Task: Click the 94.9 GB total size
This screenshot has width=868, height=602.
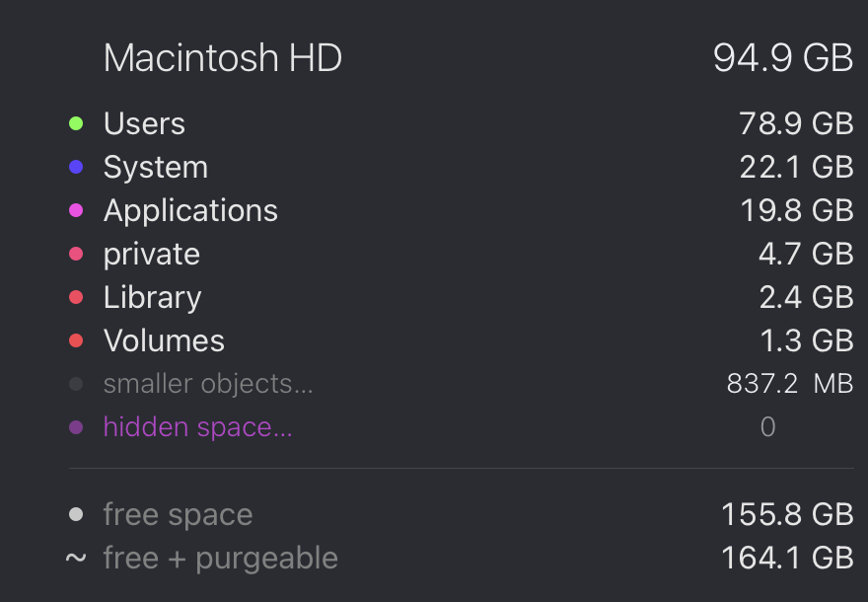Action: [782, 58]
